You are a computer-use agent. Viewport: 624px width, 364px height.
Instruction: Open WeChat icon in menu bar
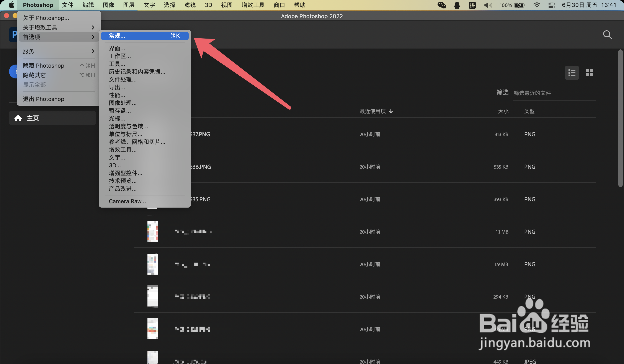[441, 5]
